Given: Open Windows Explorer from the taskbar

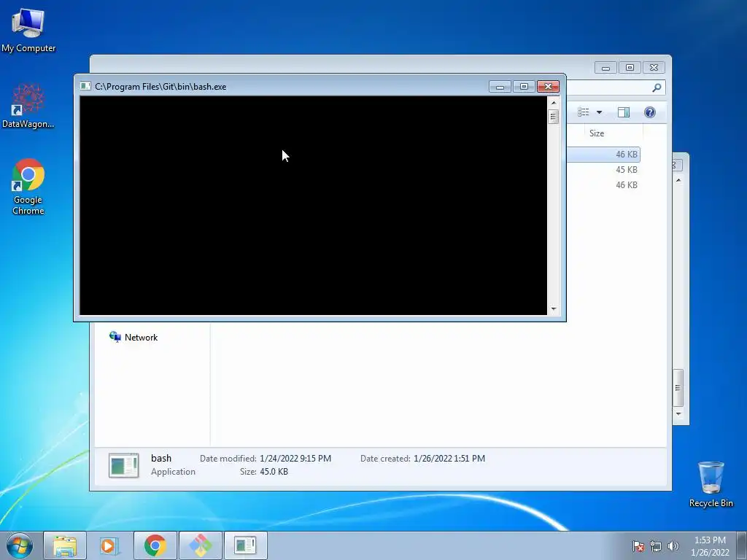Looking at the screenshot, I should pos(65,545).
